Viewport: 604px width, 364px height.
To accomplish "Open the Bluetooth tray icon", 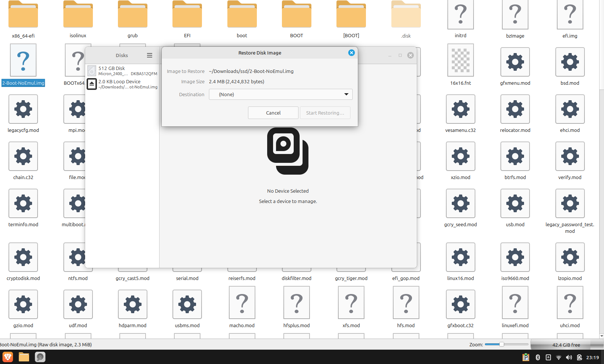I will (x=538, y=357).
